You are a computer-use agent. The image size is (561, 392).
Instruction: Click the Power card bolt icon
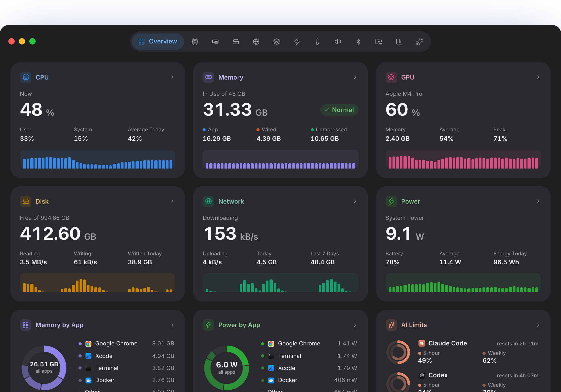coord(391,201)
